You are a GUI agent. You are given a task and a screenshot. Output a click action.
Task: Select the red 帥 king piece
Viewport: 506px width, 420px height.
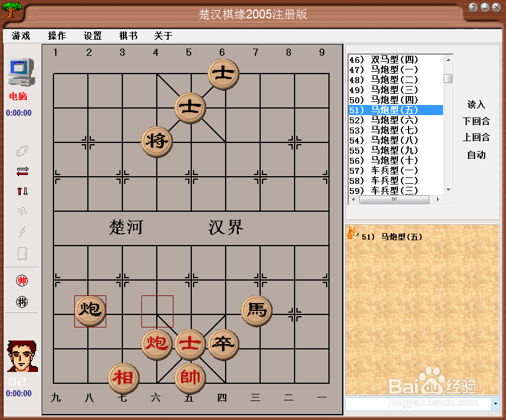pos(191,378)
